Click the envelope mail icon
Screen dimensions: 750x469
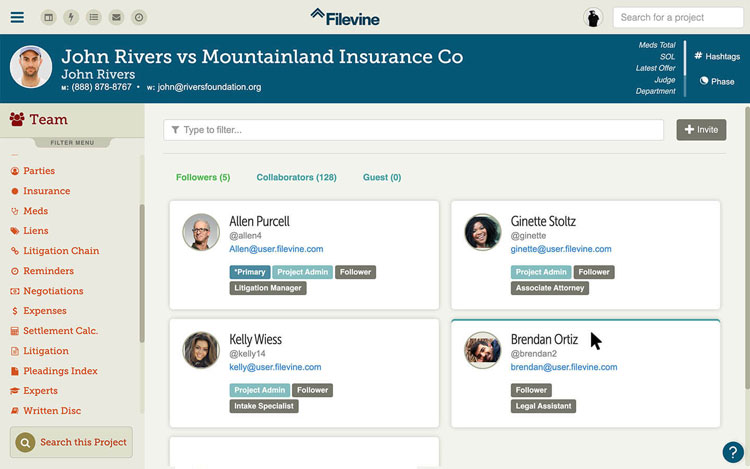coord(116,17)
